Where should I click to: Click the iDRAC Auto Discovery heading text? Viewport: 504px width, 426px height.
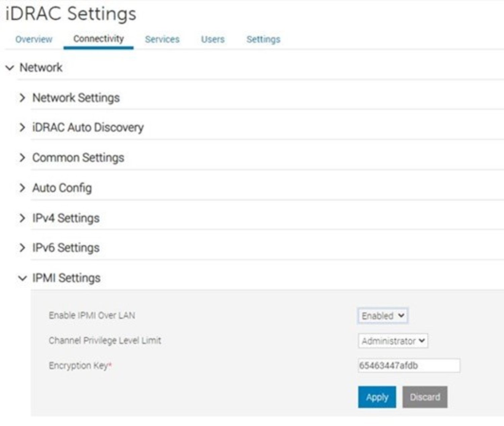coord(88,128)
